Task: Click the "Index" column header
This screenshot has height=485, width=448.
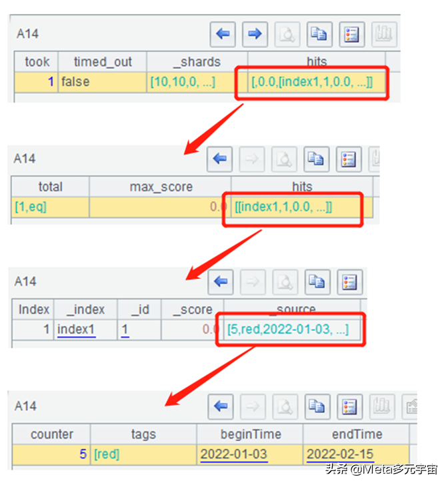Action: point(33,310)
